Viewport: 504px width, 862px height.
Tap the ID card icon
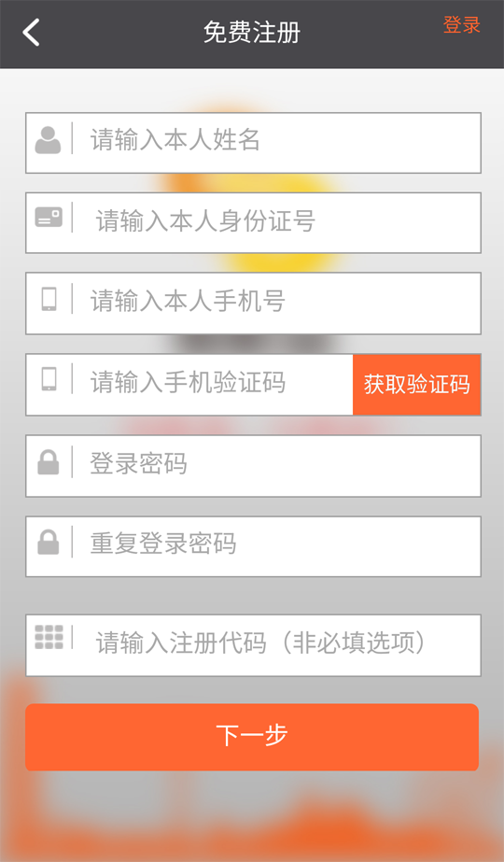[49, 218]
